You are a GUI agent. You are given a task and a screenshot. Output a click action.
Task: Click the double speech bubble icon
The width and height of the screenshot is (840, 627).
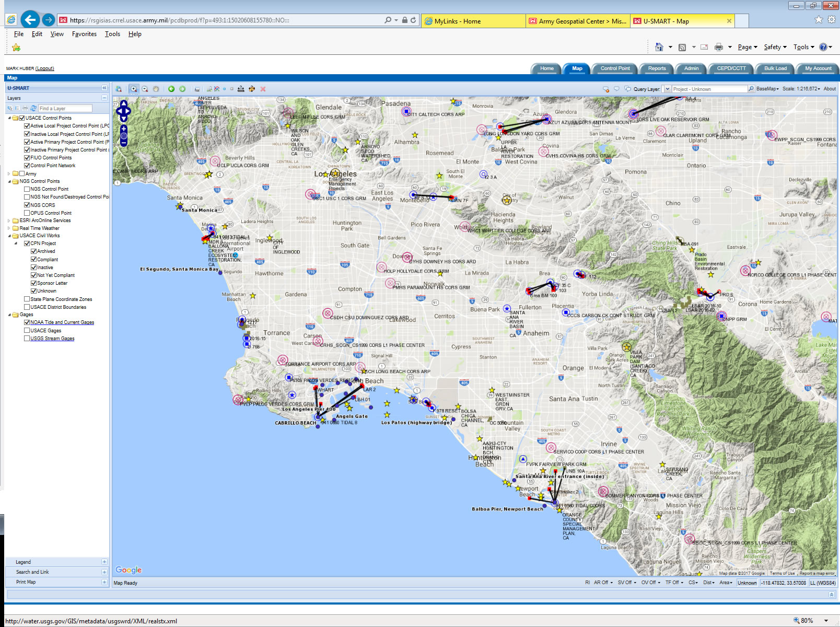[628, 89]
